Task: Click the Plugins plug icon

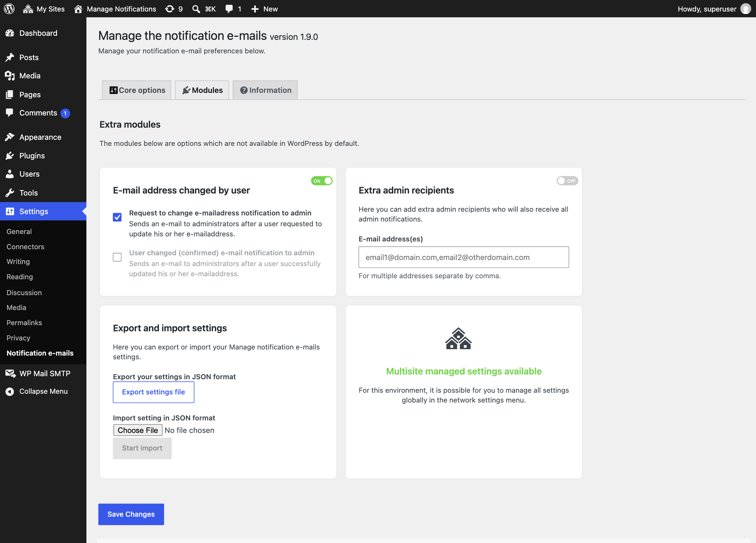Action: (10, 156)
